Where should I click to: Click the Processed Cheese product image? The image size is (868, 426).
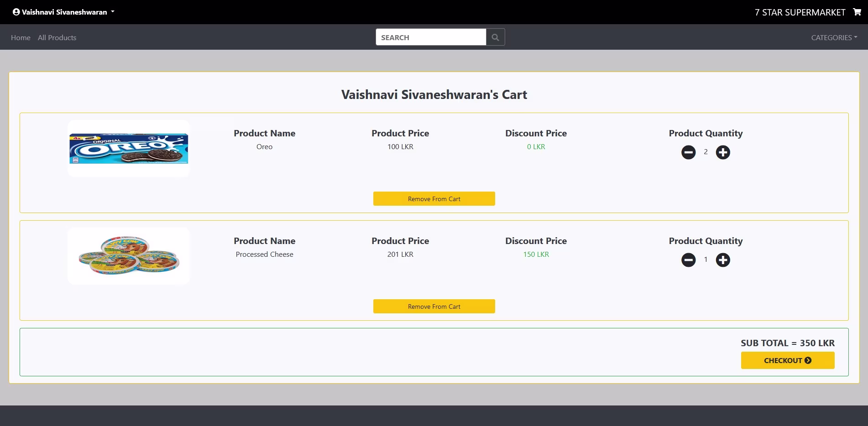point(129,256)
